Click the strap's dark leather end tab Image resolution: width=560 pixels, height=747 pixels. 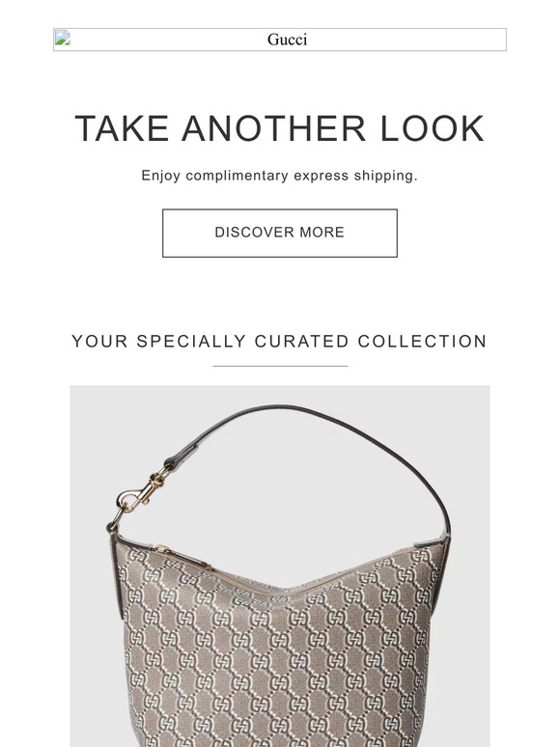[182, 455]
